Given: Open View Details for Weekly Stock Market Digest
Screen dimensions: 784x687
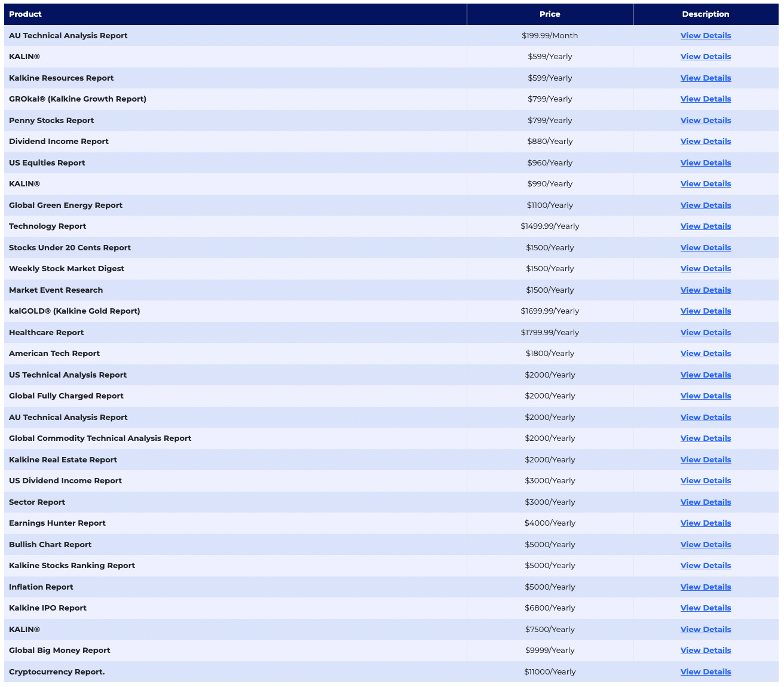Looking at the screenshot, I should click(x=706, y=268).
